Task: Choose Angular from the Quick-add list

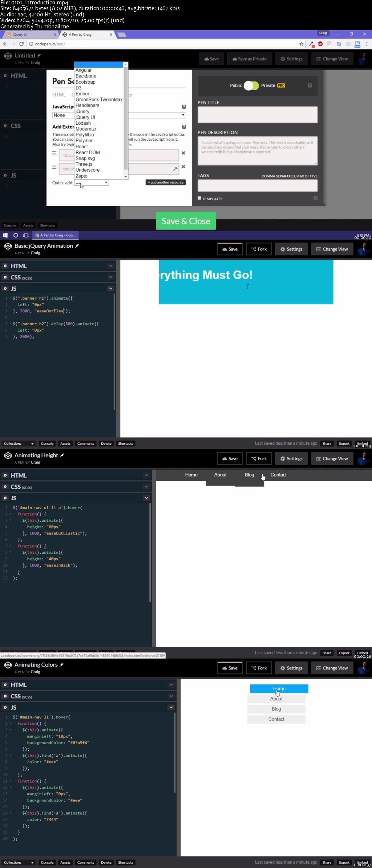Action: (84, 70)
